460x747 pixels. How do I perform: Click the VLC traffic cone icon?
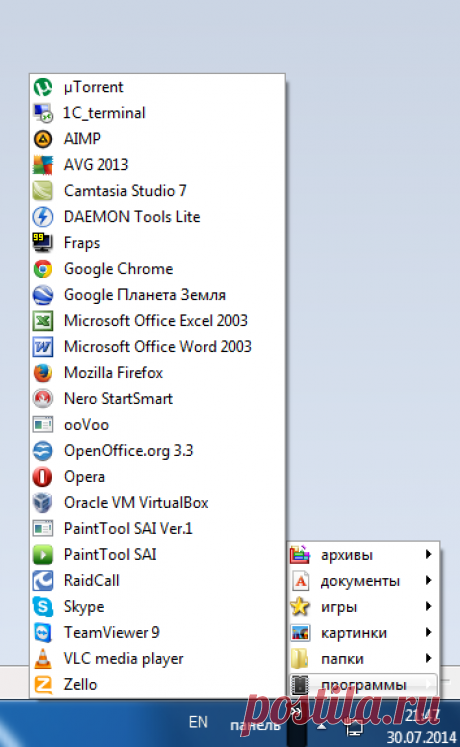coord(43,658)
